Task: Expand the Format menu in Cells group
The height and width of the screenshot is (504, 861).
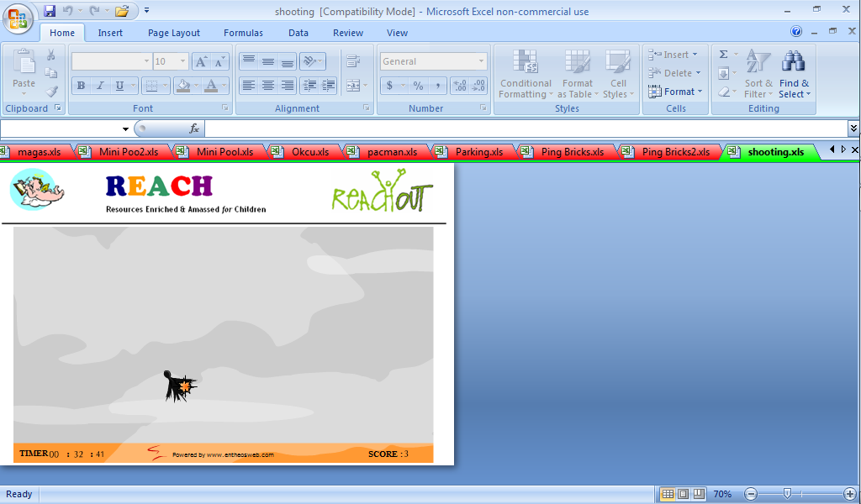Action: tap(676, 92)
